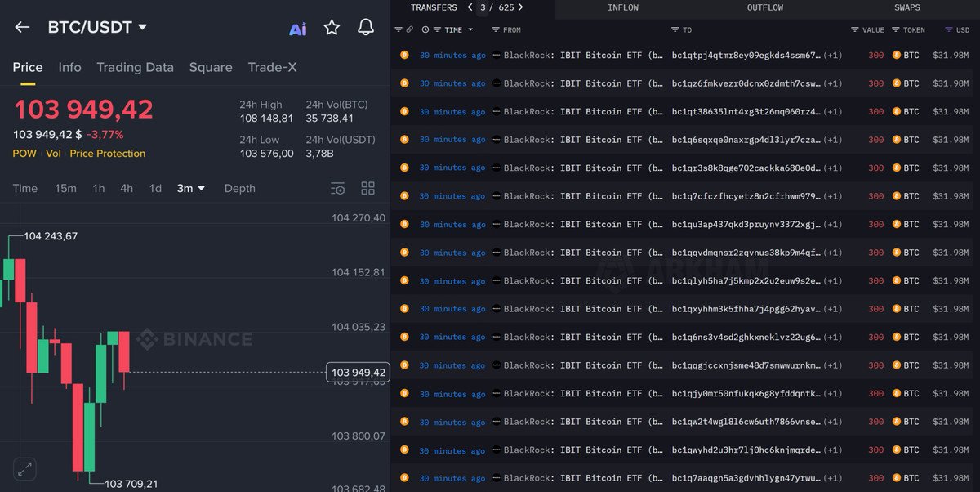Toggle the Vol label under the price

(x=53, y=153)
